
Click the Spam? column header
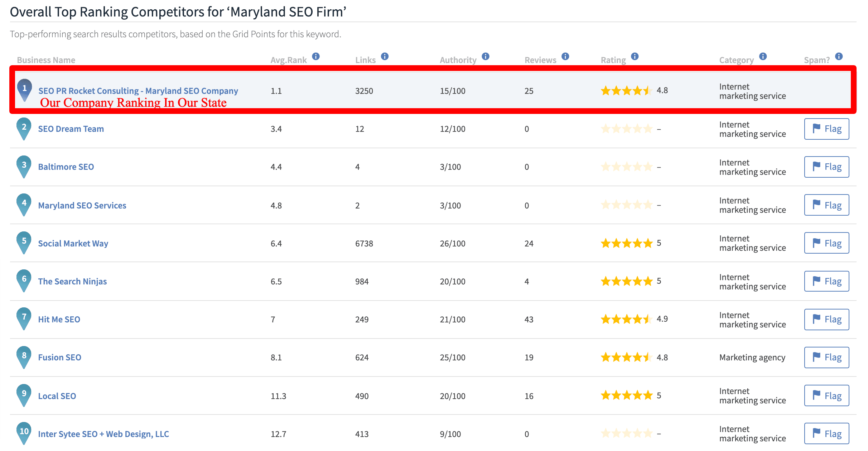click(817, 60)
